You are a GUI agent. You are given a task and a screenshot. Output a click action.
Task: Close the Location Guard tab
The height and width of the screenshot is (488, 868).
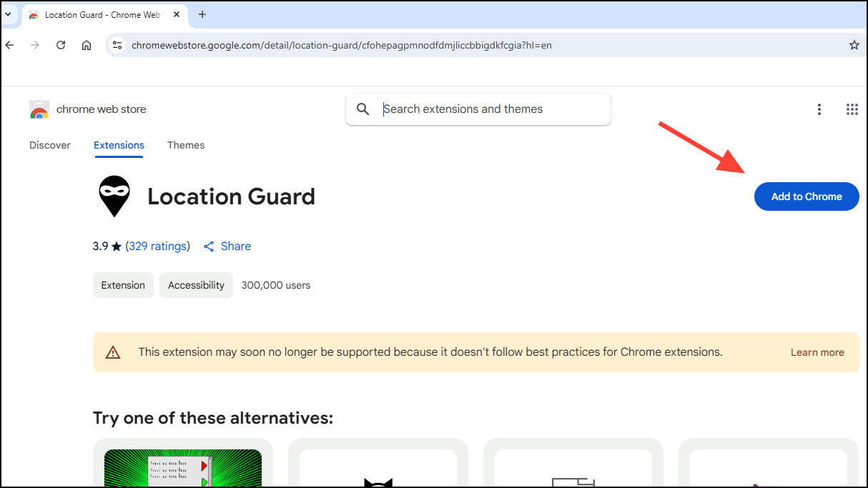coord(177,14)
